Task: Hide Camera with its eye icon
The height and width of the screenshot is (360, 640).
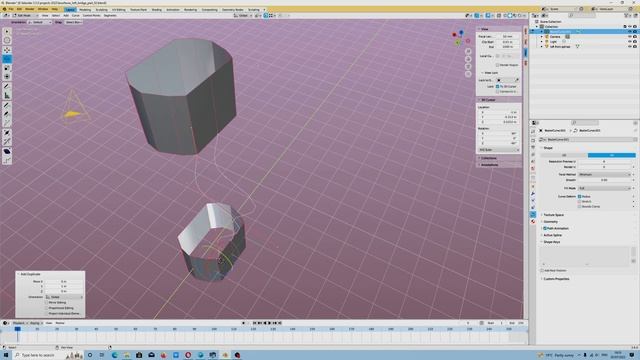Action: pyautogui.click(x=629, y=36)
